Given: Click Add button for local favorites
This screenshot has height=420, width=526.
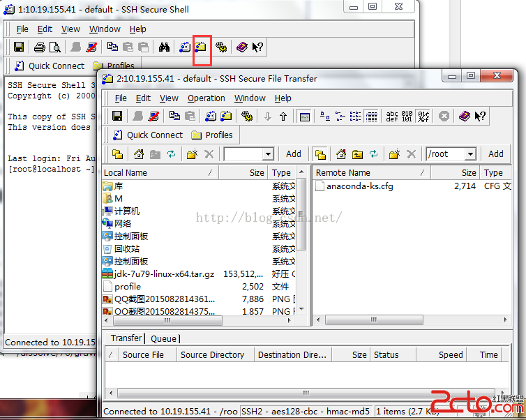Looking at the screenshot, I should (x=294, y=154).
